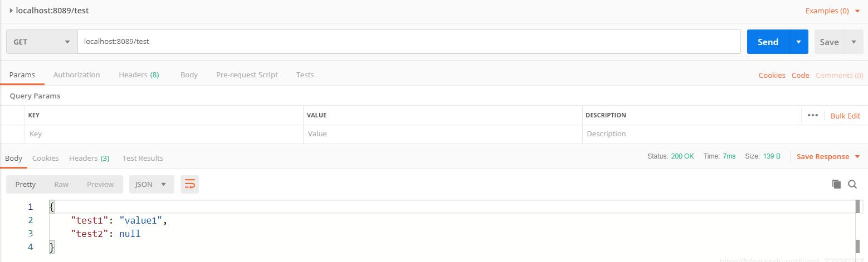
Task: Open the Examples (0) dropdown
Action: pyautogui.click(x=832, y=11)
